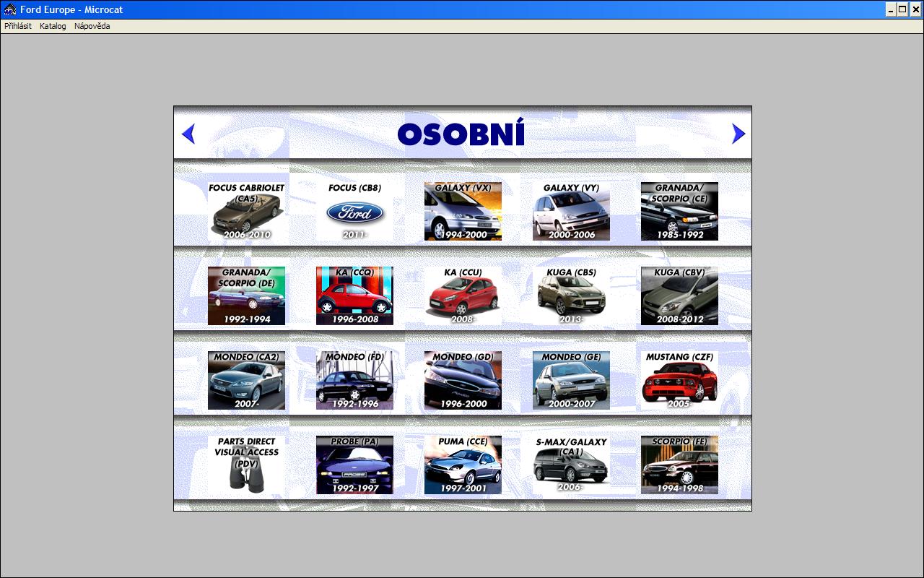
Task: Select Probe (PA) 1992-1997 model
Action: coord(354,465)
